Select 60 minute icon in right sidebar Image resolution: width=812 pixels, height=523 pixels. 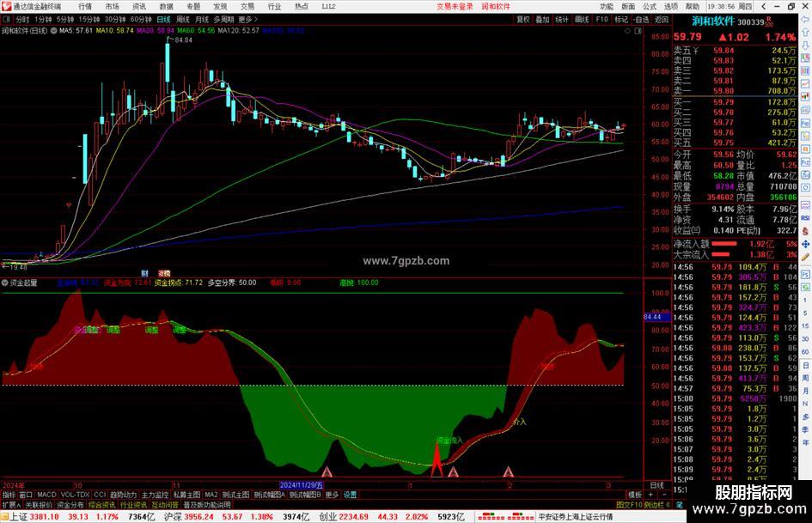(805, 352)
